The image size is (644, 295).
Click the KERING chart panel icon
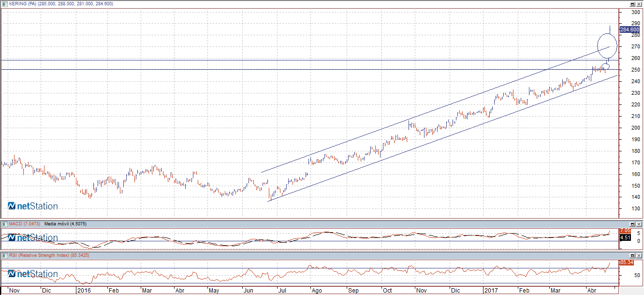[x=4, y=3]
